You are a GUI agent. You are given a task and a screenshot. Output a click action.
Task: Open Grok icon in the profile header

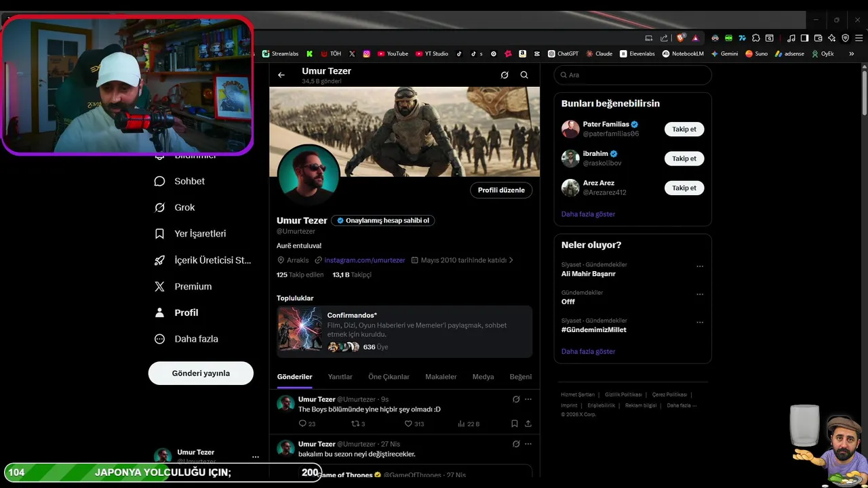point(505,75)
